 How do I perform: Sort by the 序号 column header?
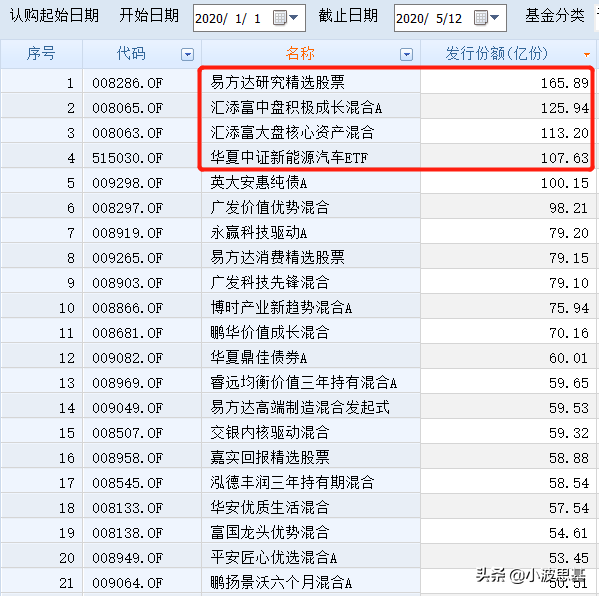[41, 53]
